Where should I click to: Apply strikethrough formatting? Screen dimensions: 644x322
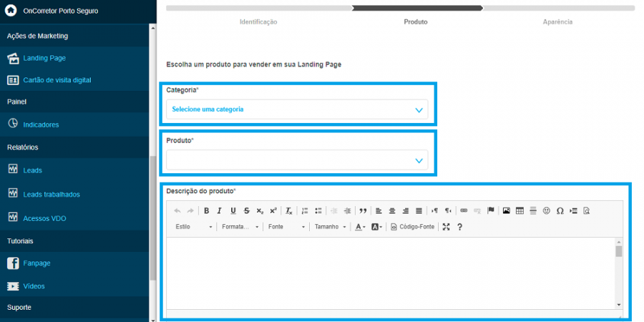point(246,210)
